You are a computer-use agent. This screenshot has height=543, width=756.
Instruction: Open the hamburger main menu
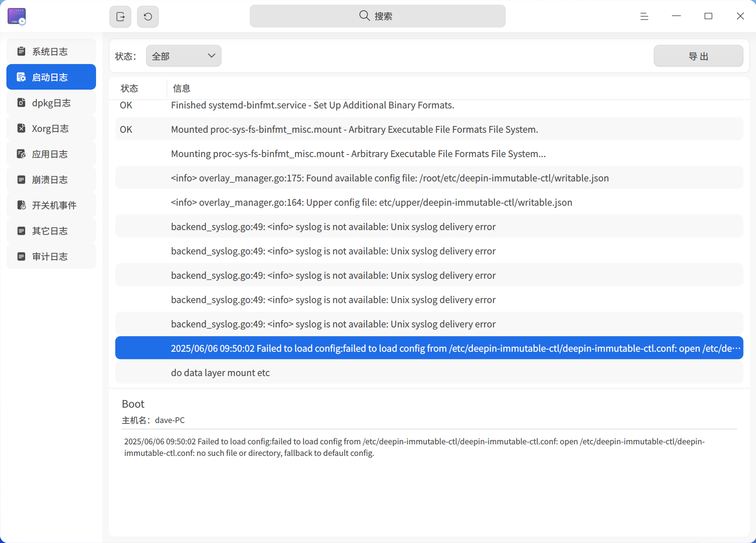point(644,16)
